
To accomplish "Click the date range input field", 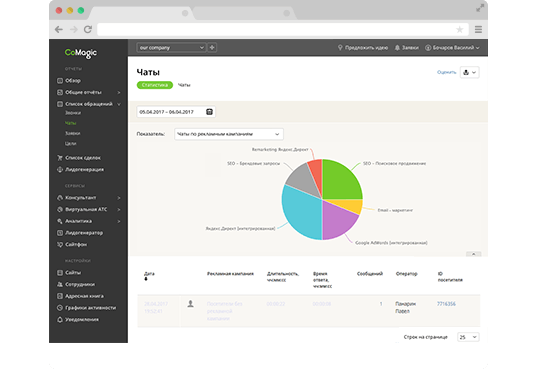I will coord(176,112).
